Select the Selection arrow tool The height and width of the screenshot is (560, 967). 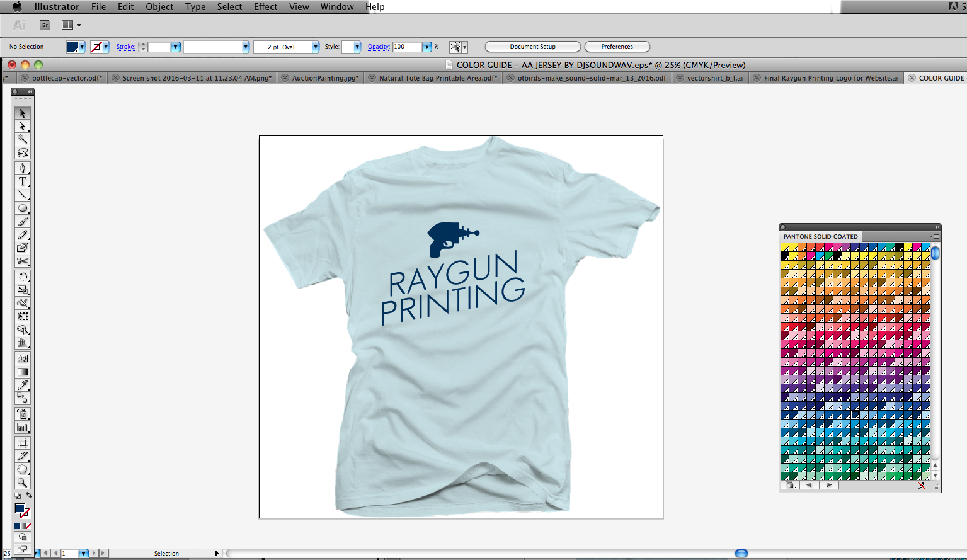pos(23,113)
